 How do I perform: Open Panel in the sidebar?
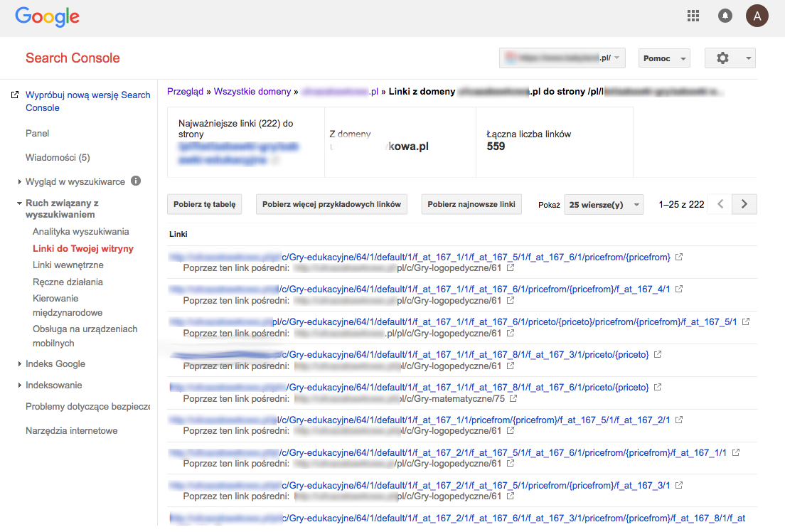(38, 133)
